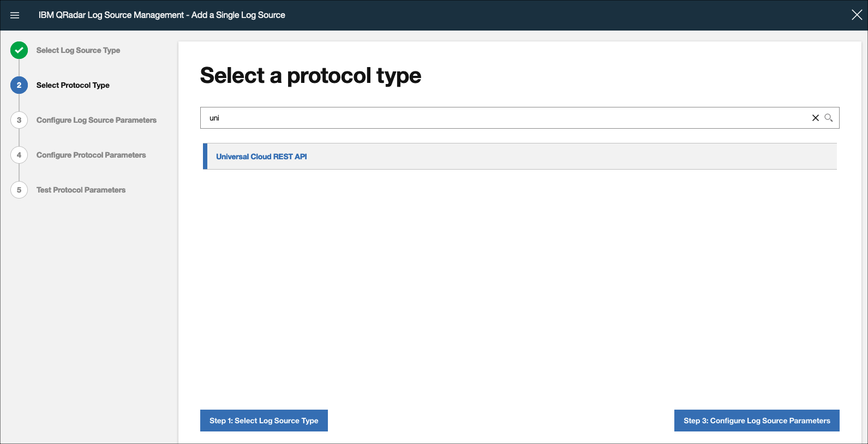This screenshot has width=868, height=444.
Task: Click the step 5 number circle
Action: [19, 190]
